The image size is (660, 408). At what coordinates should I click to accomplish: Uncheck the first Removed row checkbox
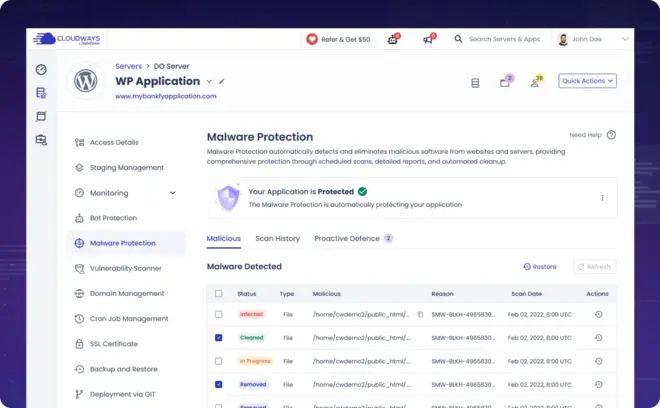point(218,384)
